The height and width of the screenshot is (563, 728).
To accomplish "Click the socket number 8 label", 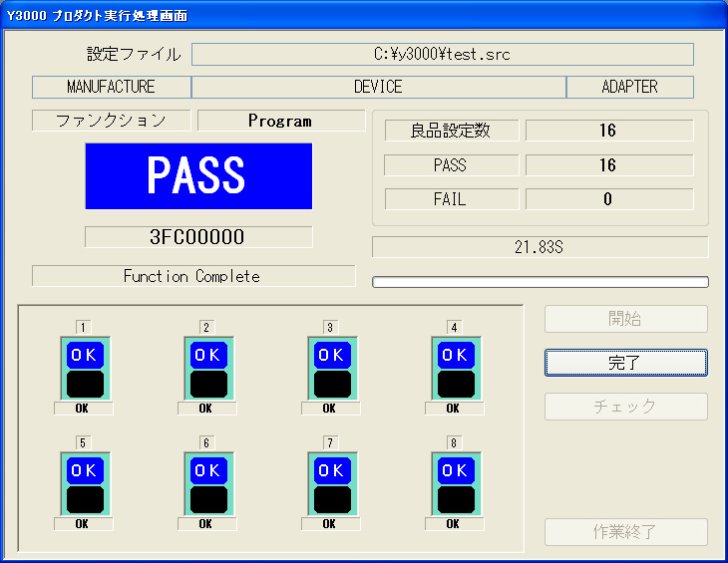I will pyautogui.click(x=454, y=442).
